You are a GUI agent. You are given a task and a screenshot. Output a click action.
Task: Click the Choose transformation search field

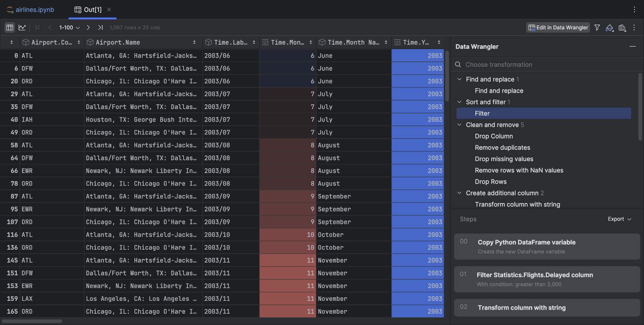tap(547, 64)
